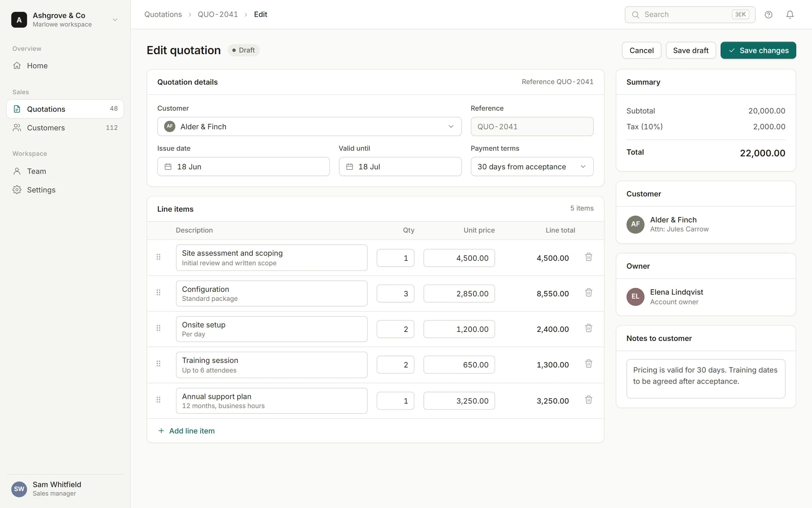This screenshot has width=812, height=508.
Task: Delete the Training session line item
Action: pyautogui.click(x=588, y=364)
